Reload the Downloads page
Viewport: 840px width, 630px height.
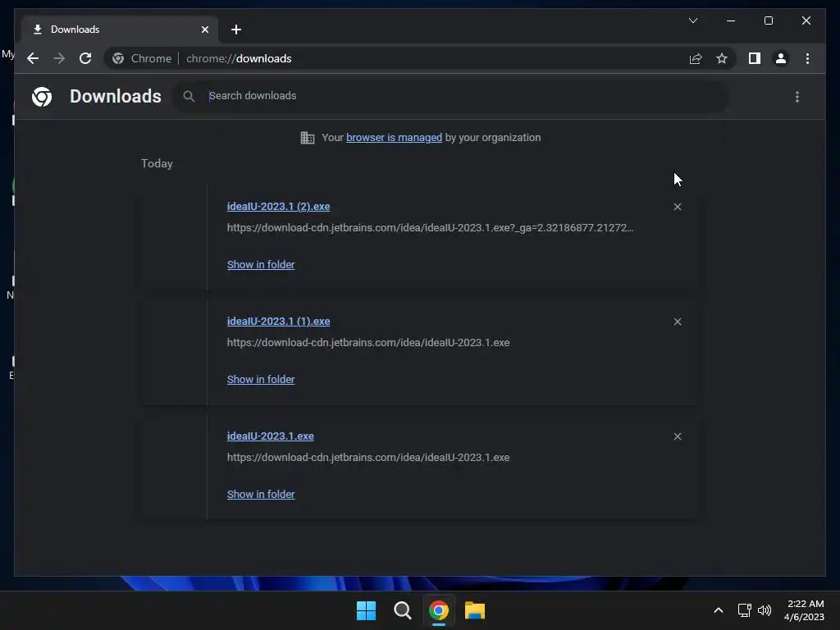pos(85,58)
